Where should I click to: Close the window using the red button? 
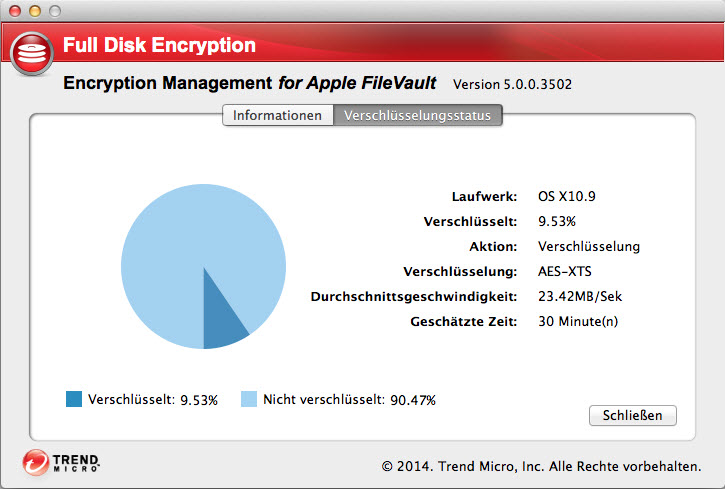click(17, 10)
